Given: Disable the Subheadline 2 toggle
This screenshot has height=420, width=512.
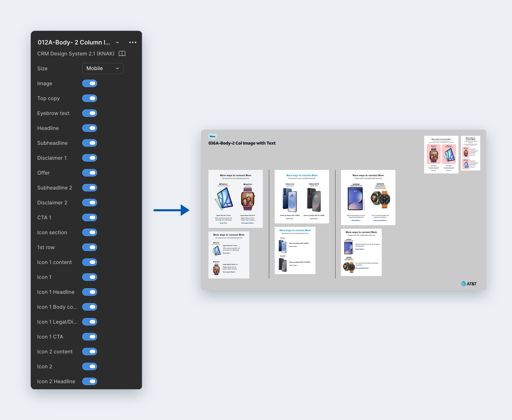Looking at the screenshot, I should pos(90,188).
